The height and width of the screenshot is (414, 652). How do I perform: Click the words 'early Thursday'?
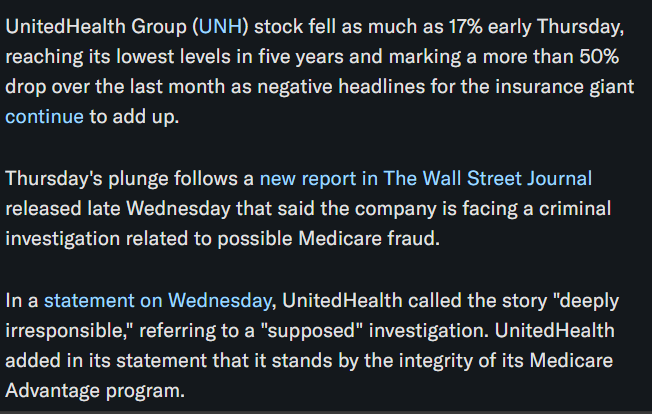pyautogui.click(x=554, y=27)
